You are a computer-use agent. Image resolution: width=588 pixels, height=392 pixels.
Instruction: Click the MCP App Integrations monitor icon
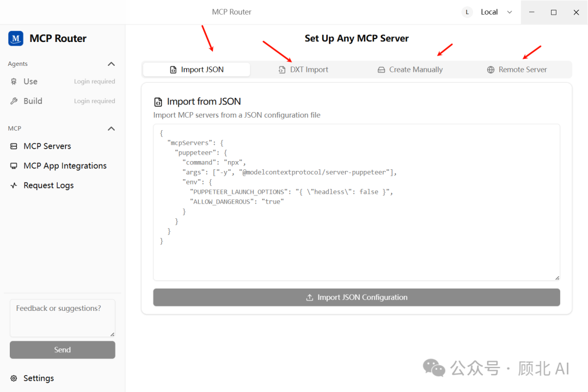click(14, 166)
